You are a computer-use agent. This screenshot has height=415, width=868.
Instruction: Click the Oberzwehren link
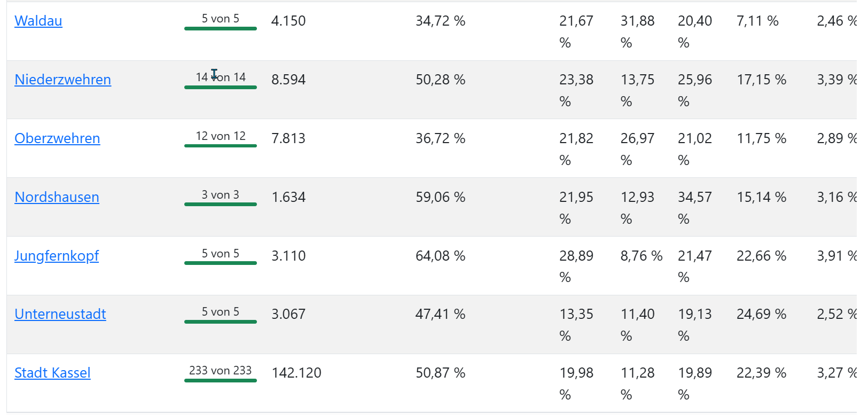coord(57,138)
